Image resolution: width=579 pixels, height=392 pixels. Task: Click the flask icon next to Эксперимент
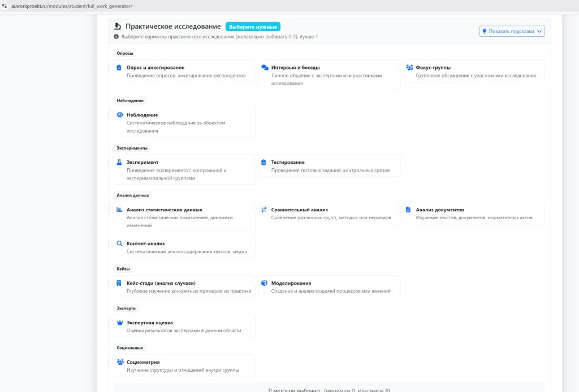tap(119, 162)
